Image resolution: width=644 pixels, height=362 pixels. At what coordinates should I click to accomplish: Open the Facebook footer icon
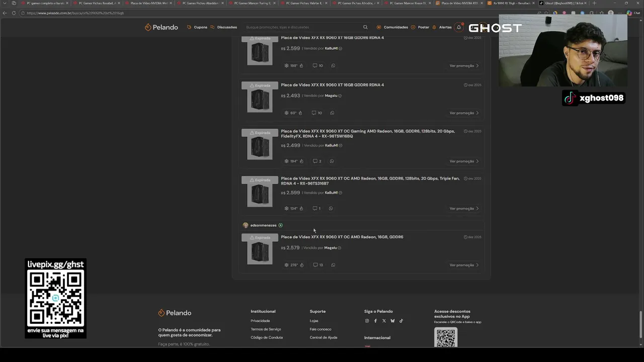pyautogui.click(x=375, y=321)
